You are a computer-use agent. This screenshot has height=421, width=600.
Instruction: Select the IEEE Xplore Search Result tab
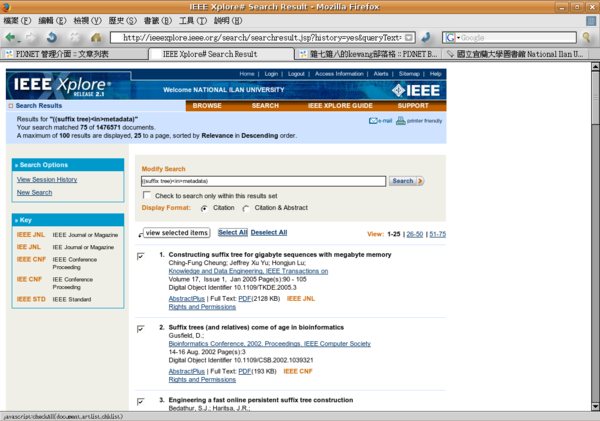(222, 54)
